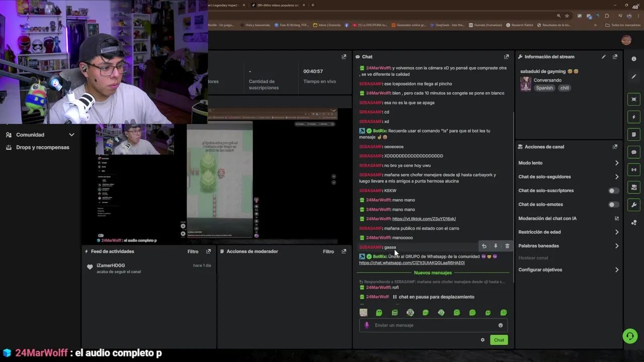Click the 00:40:57 live time value
644x362 pixels.
click(313, 71)
